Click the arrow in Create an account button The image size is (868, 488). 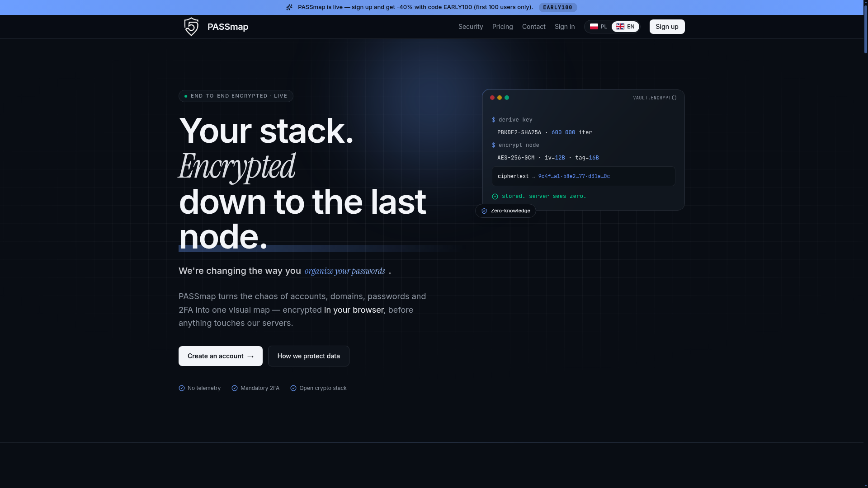pyautogui.click(x=250, y=357)
